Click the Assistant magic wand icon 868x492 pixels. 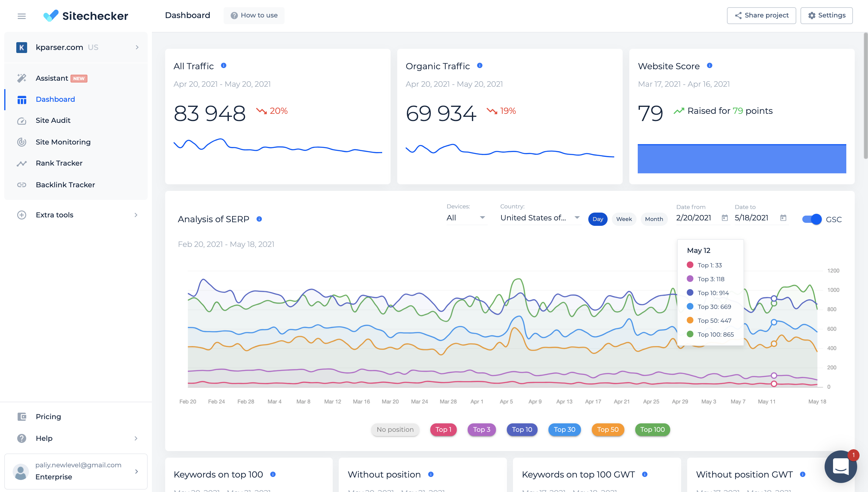pos(22,78)
